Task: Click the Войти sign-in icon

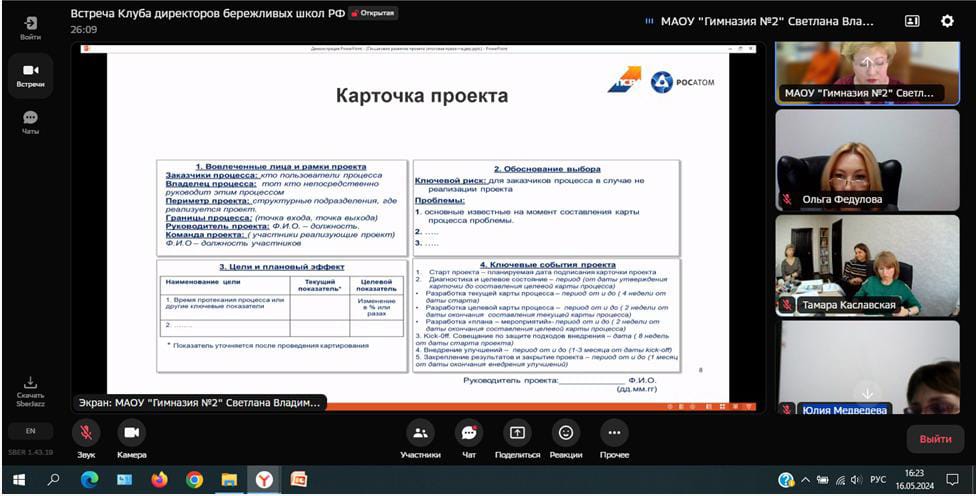Action: pos(30,24)
